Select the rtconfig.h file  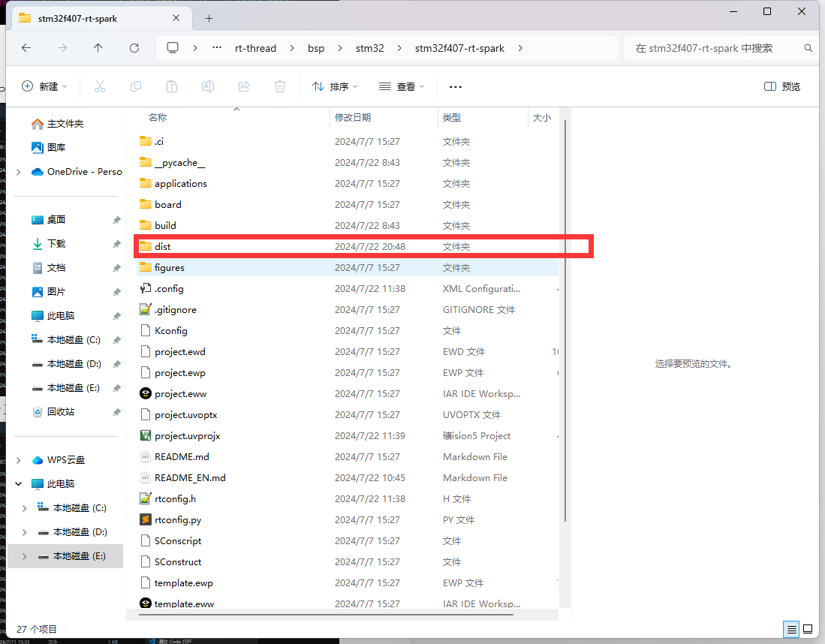(x=348, y=499)
